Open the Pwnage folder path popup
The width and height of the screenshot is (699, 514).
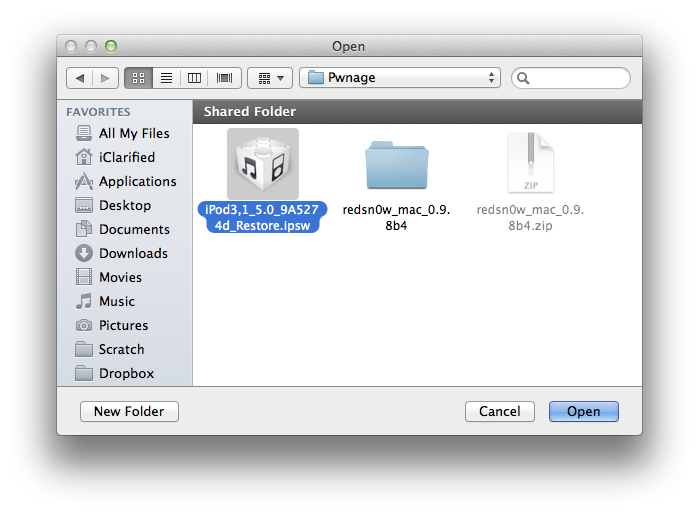click(399, 77)
